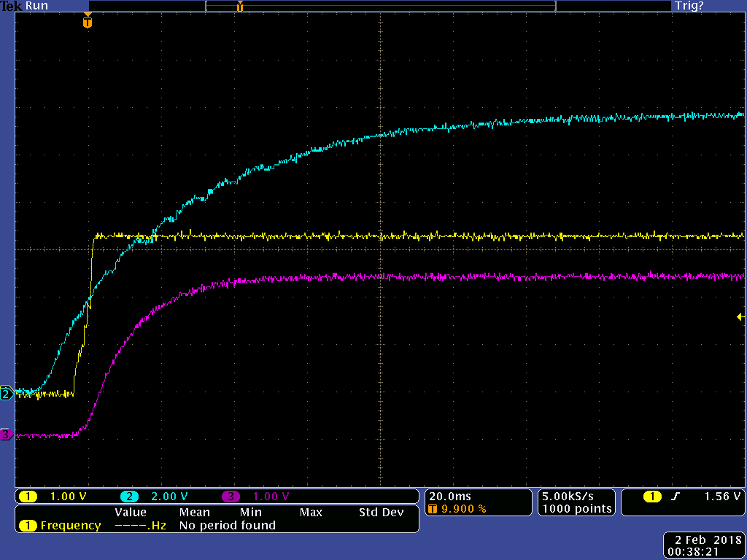Click the yellow trigger level arrow on right edge

740,316
